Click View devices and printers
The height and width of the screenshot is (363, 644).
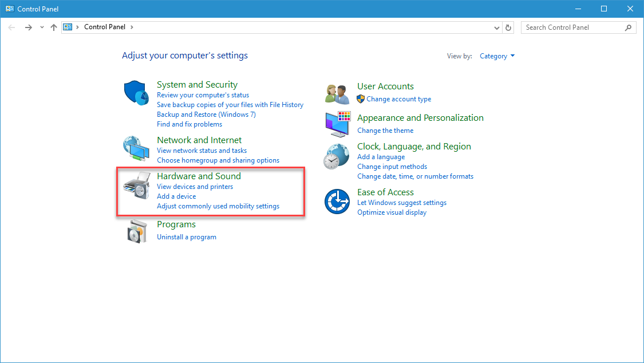[x=195, y=187]
